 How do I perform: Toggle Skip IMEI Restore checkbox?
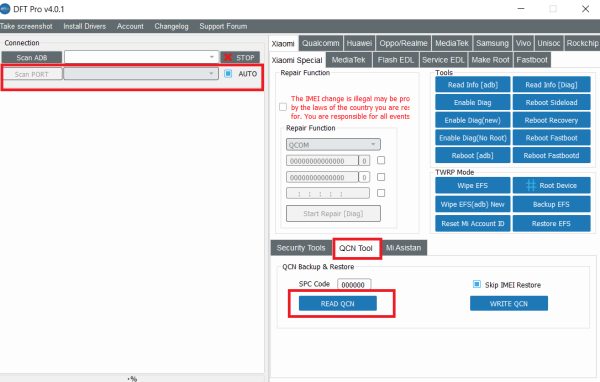click(476, 284)
